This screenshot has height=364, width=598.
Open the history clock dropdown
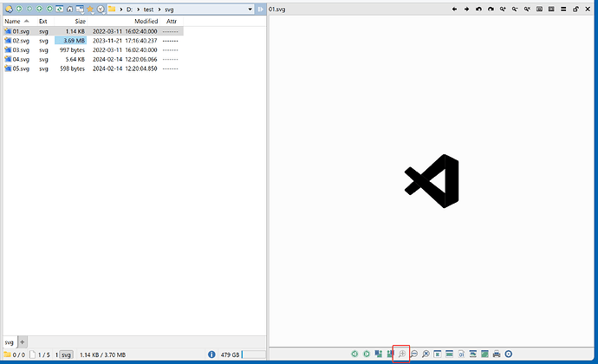101,9
